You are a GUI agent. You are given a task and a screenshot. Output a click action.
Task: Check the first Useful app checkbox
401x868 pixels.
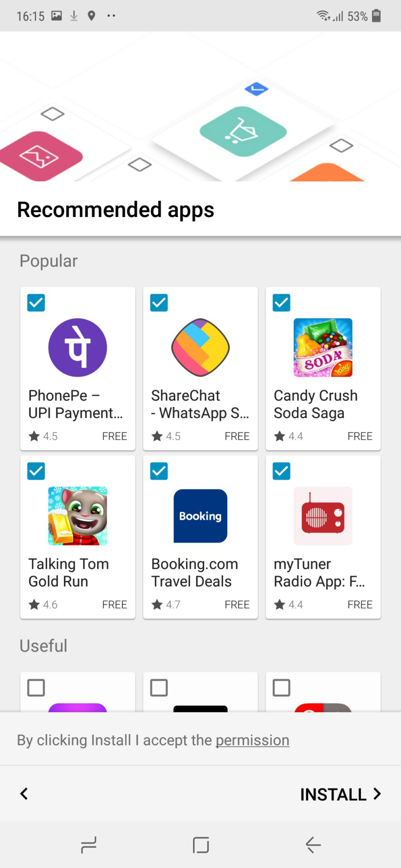36,688
